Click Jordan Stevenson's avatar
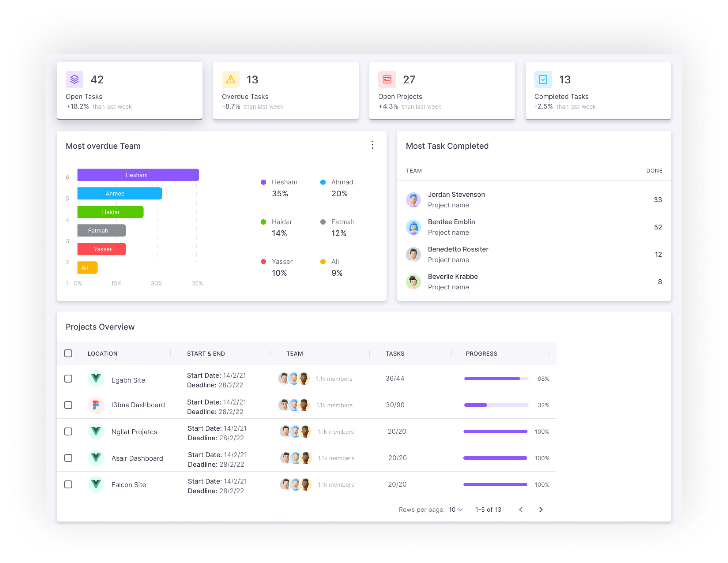Screen dimensions: 728x563 pos(413,200)
